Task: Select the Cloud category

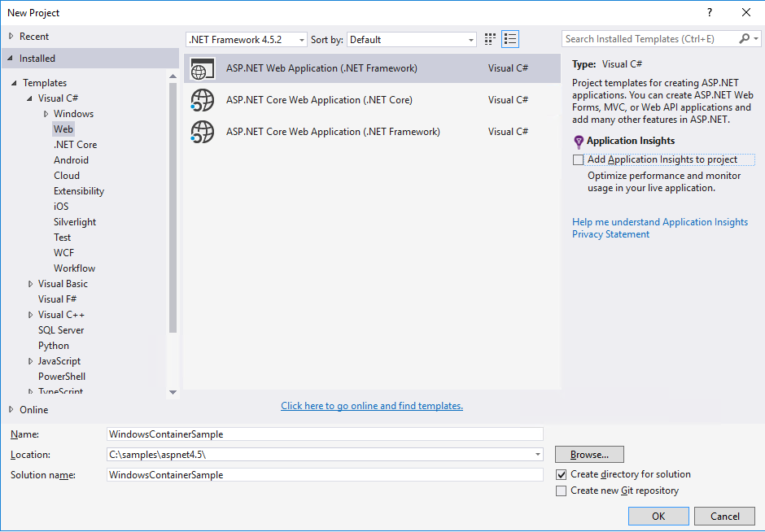Action: point(67,176)
